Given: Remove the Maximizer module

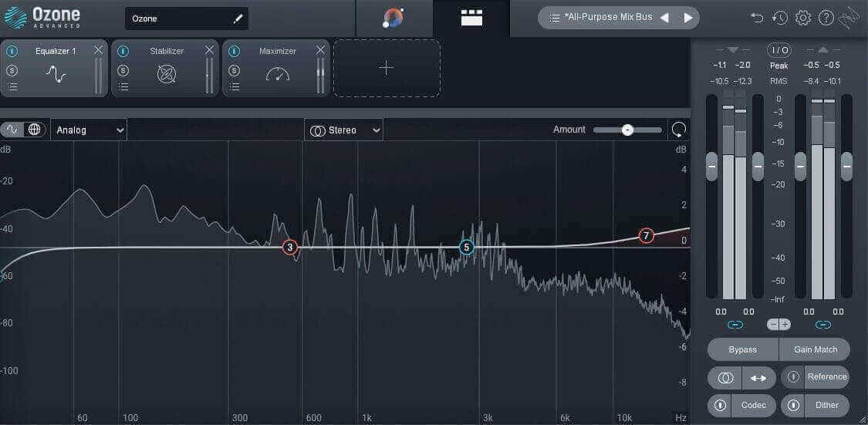Looking at the screenshot, I should [x=320, y=50].
